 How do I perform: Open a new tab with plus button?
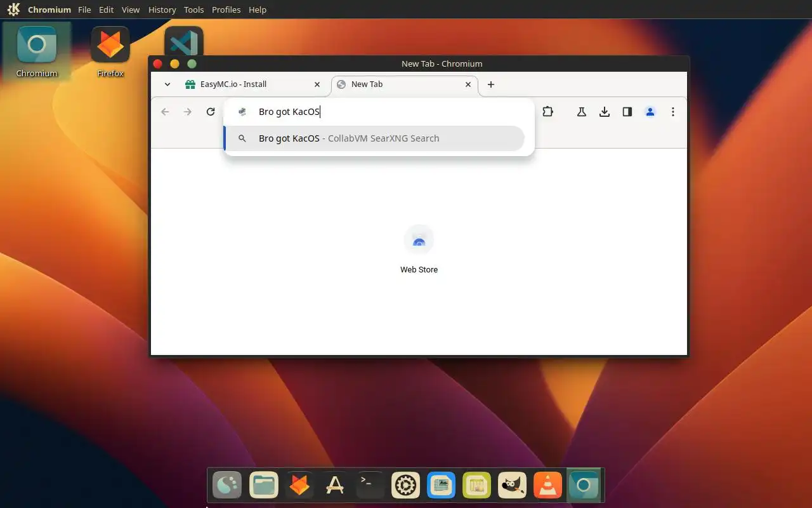click(x=490, y=84)
